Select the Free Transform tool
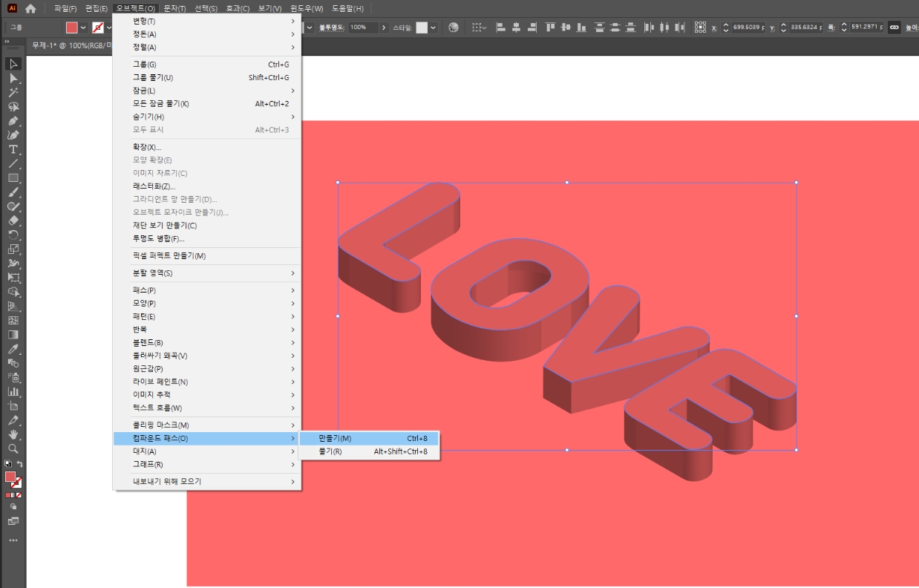This screenshot has width=919, height=588. [13, 278]
